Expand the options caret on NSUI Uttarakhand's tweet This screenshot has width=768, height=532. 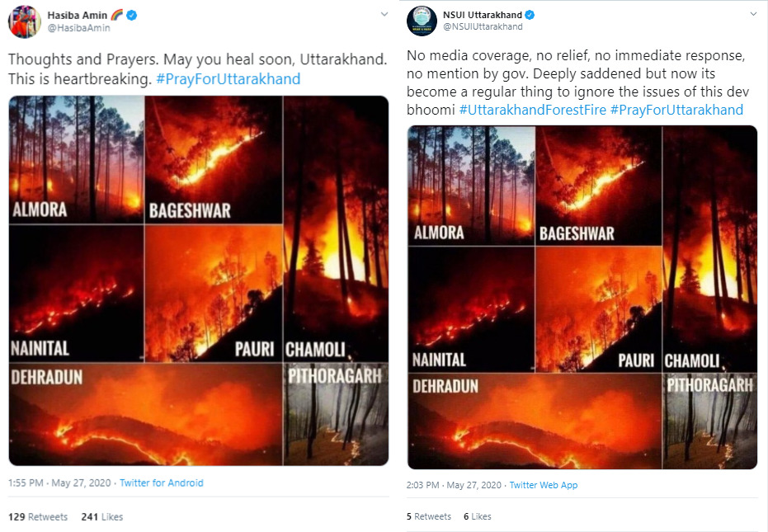(752, 14)
